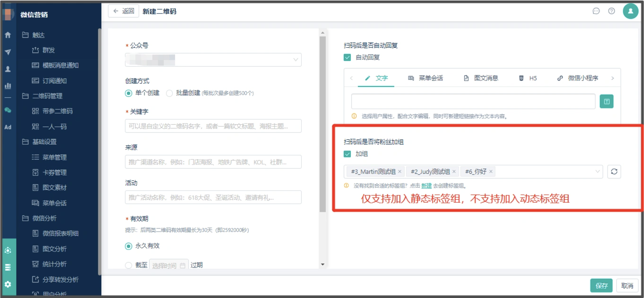Open the WeChat icon in left rail
Screen dimensions: 644x298
coord(8,110)
